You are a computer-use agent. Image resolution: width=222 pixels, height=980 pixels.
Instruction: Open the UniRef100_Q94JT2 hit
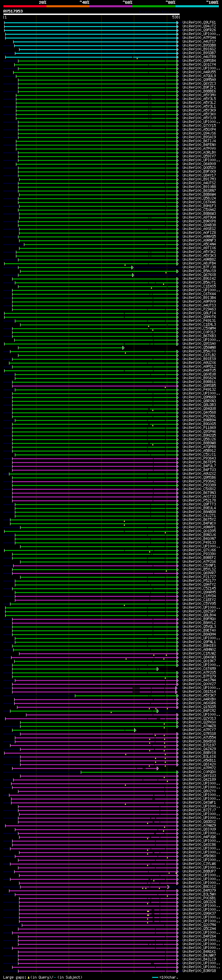(199, 26)
